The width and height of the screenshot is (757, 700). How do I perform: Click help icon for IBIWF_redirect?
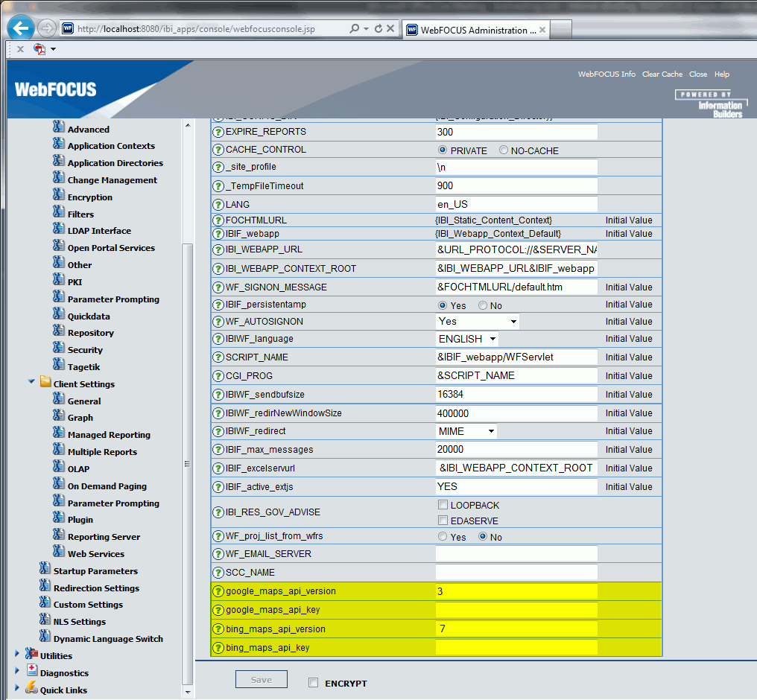pyautogui.click(x=219, y=431)
